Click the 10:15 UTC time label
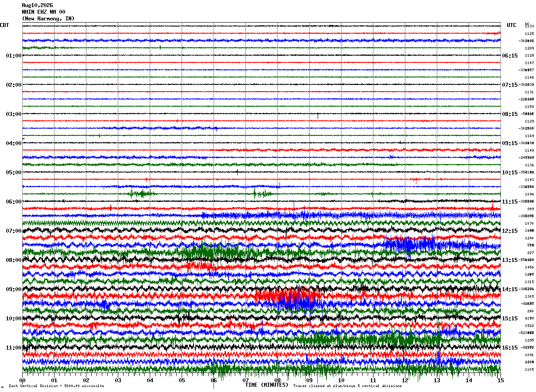 click(x=510, y=173)
